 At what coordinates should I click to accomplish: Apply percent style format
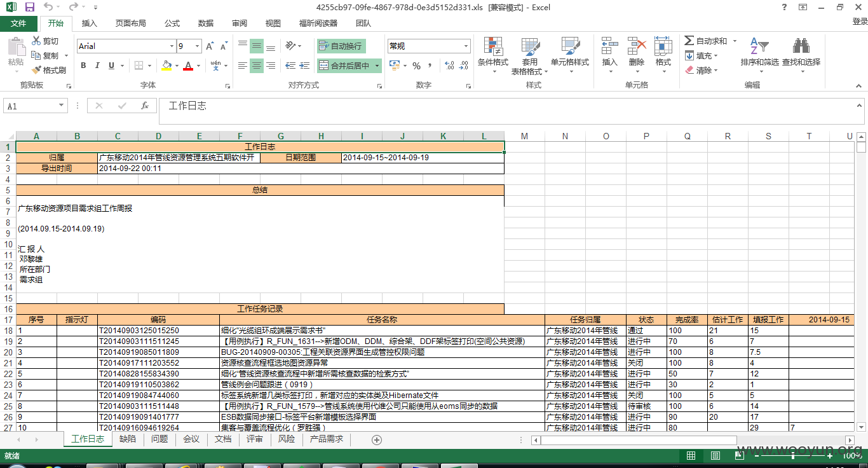point(417,65)
